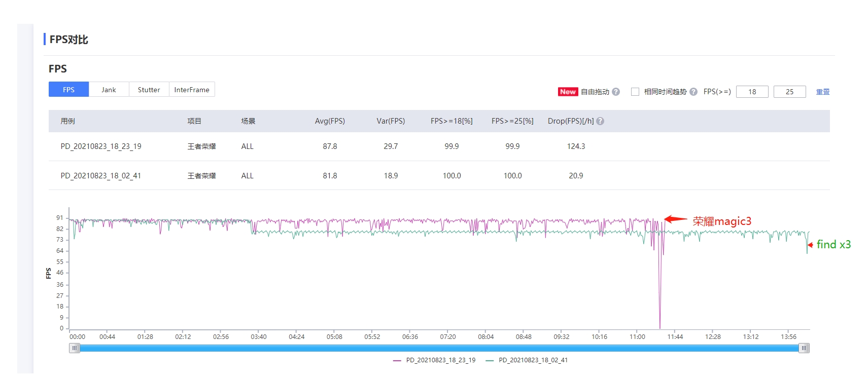Toggle PD_20210823_18_02_41 legend series
Viewport: 868px width, 380px height.
[x=527, y=360]
